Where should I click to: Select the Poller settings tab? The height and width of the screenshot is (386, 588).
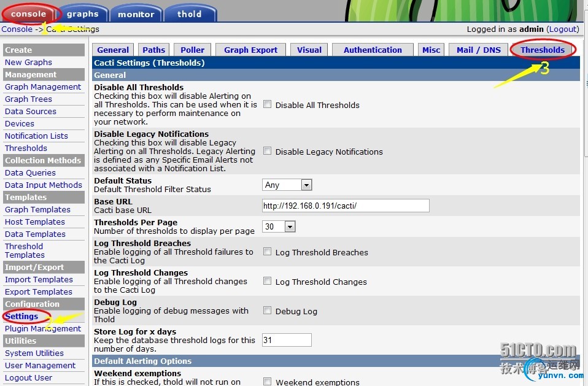(192, 50)
